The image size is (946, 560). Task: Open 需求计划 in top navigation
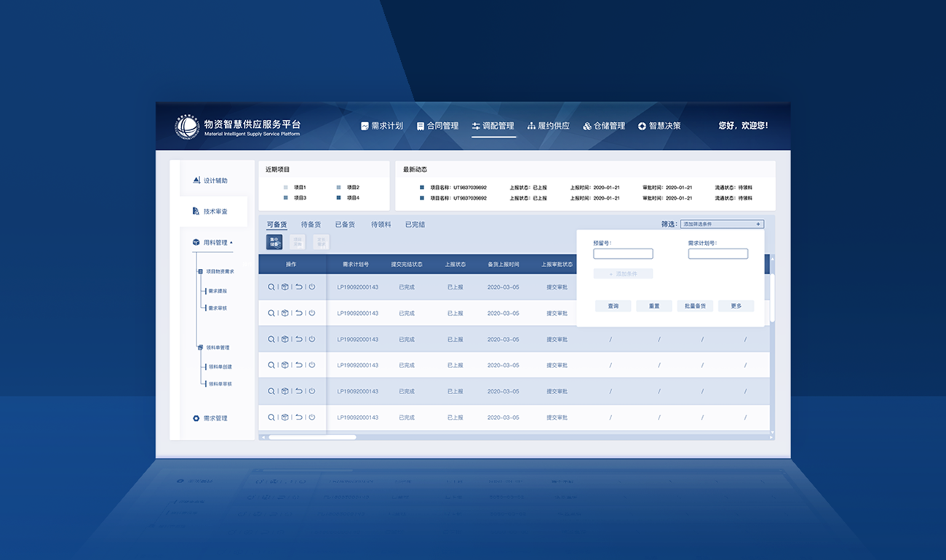(382, 126)
